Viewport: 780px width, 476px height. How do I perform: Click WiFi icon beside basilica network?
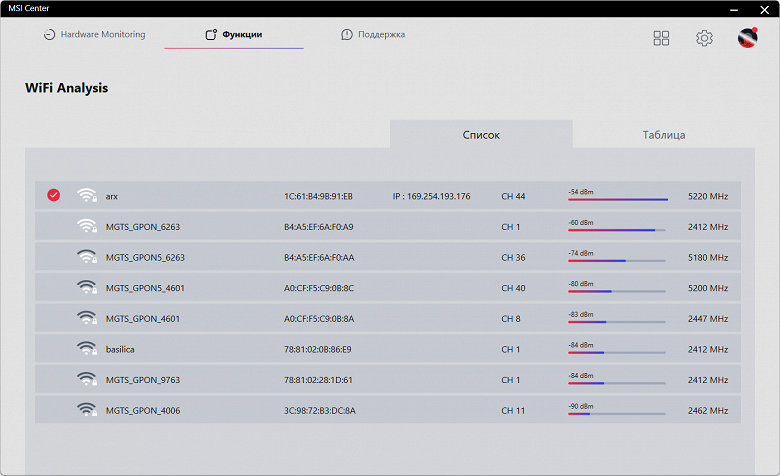click(87, 349)
